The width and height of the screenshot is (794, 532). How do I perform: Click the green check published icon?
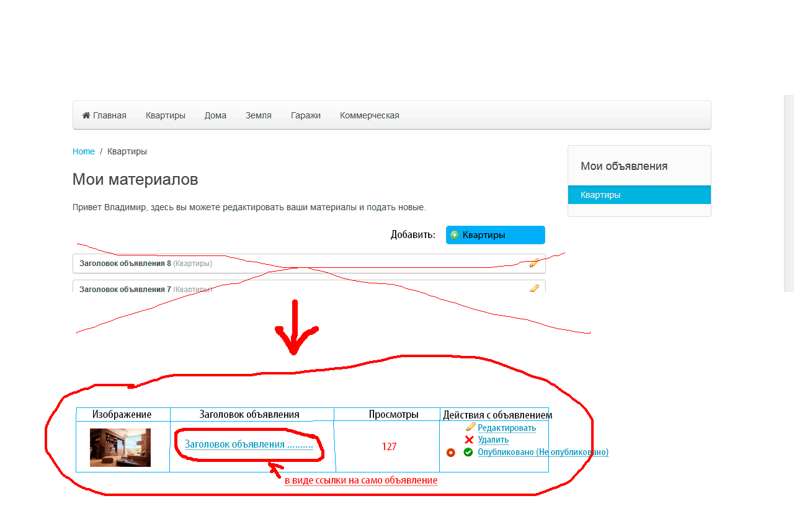tap(468, 452)
